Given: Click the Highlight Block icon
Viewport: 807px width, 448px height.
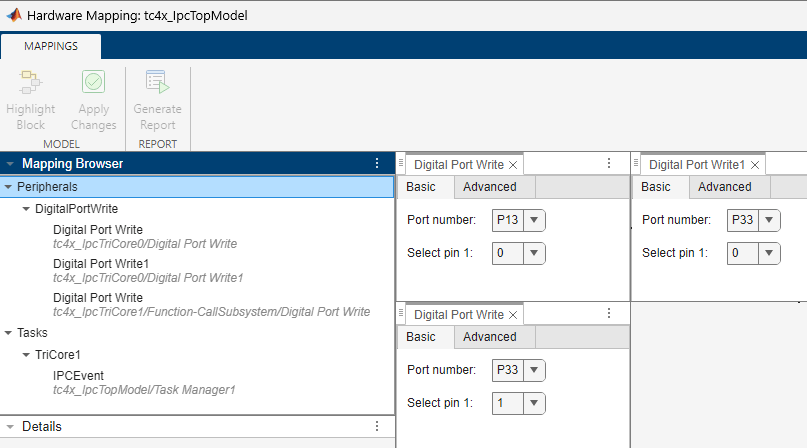Looking at the screenshot, I should 30,84.
